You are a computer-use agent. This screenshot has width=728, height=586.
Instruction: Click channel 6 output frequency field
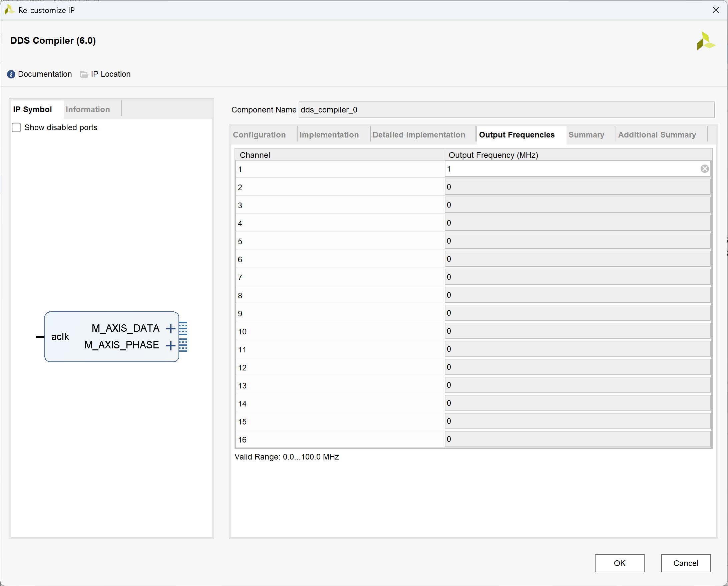(578, 259)
